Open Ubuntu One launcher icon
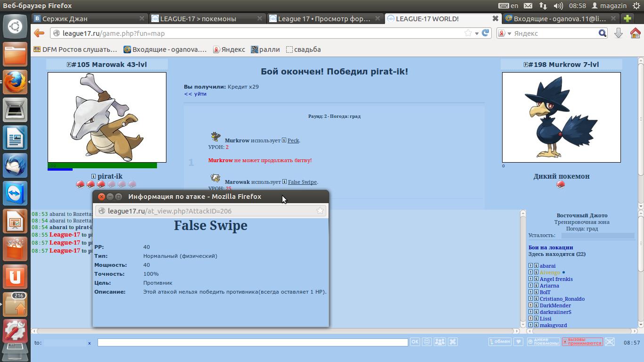Viewport: 644px width, 362px height. click(15, 277)
